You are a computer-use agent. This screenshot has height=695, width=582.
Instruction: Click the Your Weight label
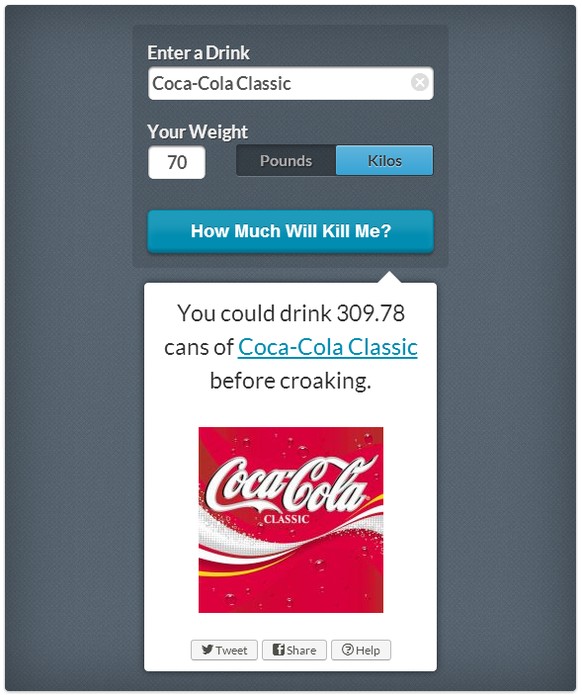[x=197, y=132]
